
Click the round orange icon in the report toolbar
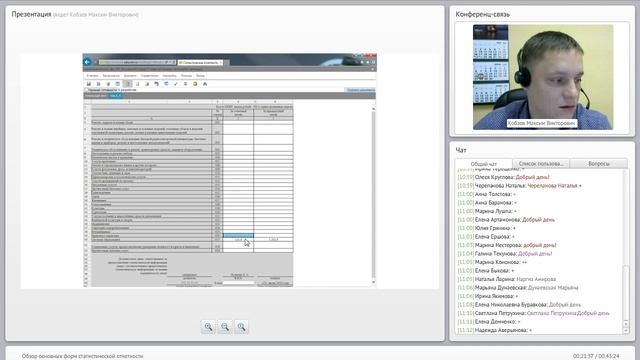coord(195,84)
